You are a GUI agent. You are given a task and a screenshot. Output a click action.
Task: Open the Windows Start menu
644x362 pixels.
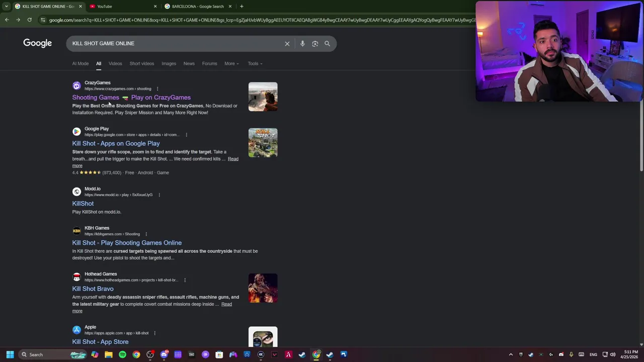10,355
